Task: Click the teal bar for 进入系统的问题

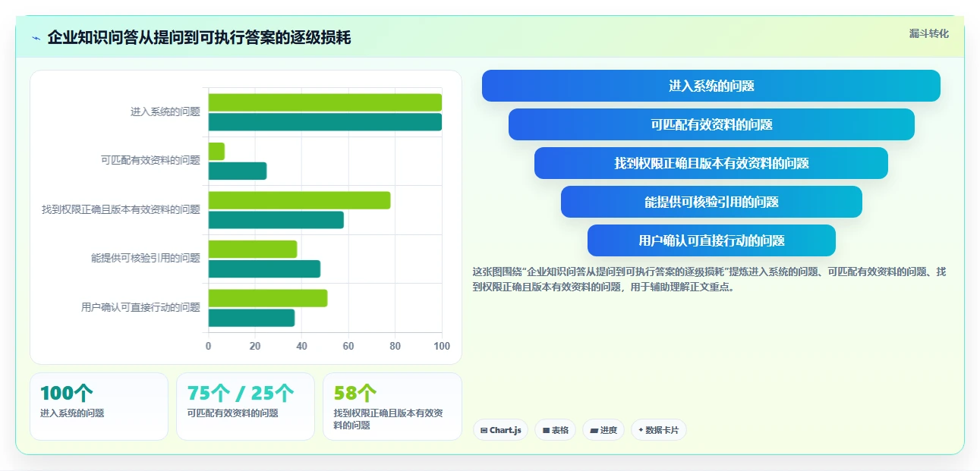Action: 325,122
